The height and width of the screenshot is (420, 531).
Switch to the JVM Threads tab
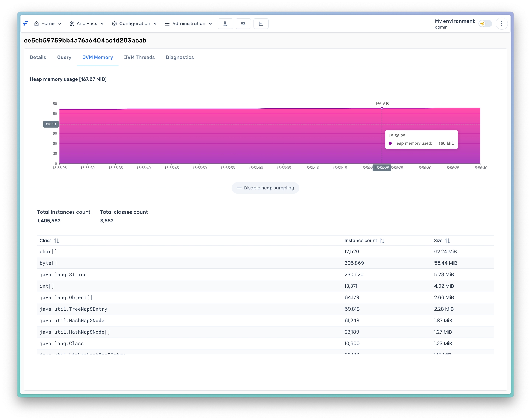(139, 57)
